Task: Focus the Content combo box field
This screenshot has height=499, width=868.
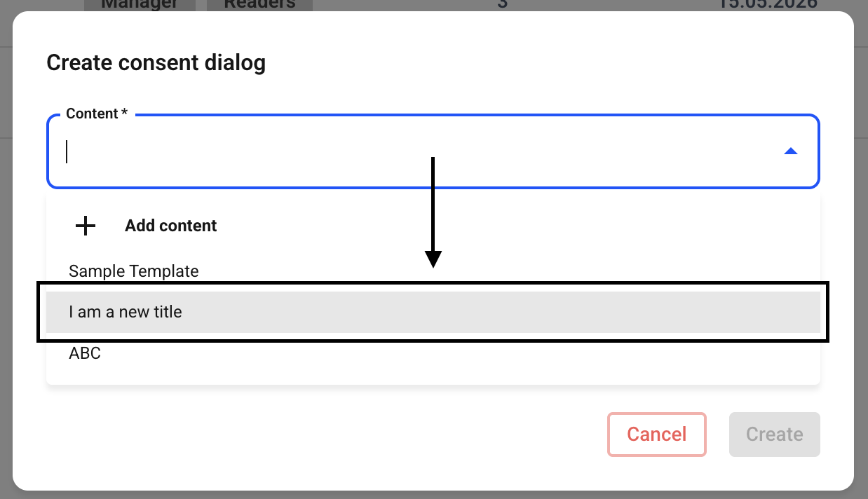Action: tap(433, 151)
